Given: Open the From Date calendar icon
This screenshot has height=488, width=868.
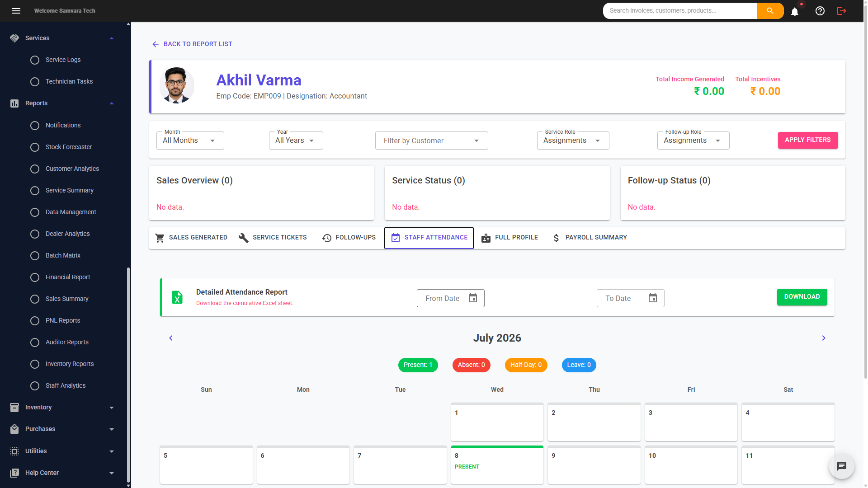Looking at the screenshot, I should (473, 298).
